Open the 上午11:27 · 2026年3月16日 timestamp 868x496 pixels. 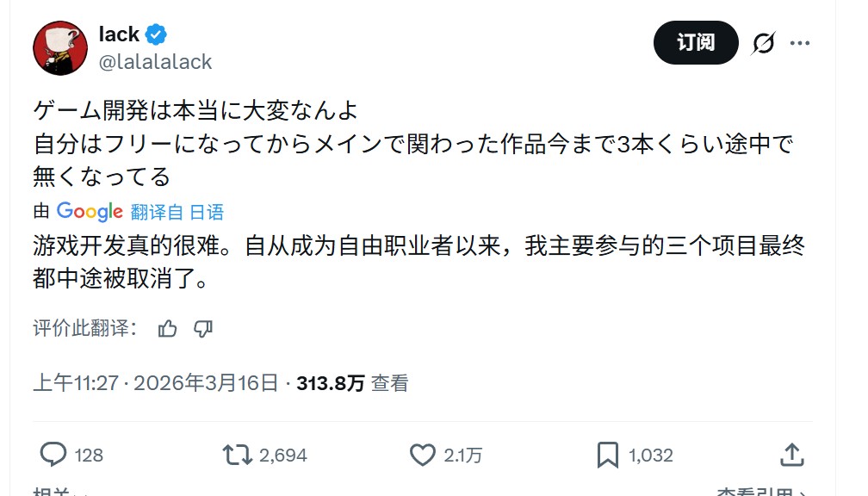pyautogui.click(x=155, y=384)
